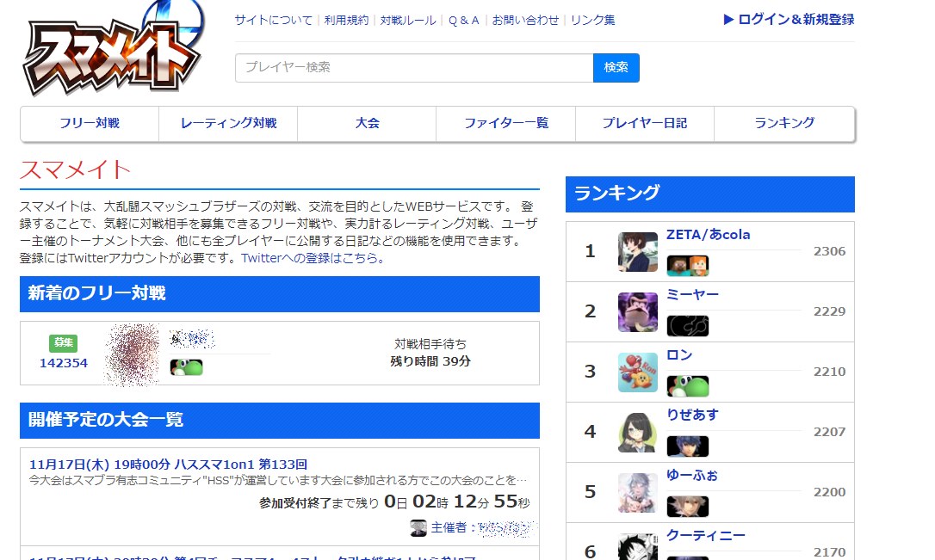Open クーティニー's manga avatar image
The width and height of the screenshot is (935, 560).
click(x=637, y=547)
